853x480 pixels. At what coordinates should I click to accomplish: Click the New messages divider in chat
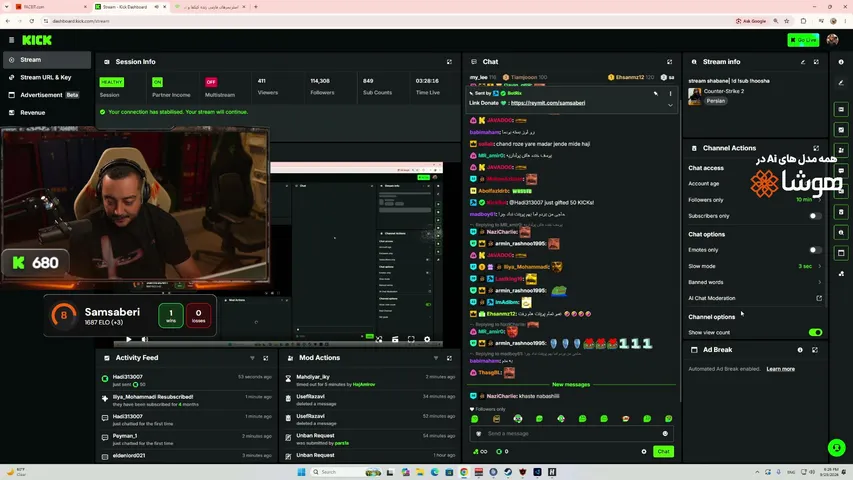pos(571,385)
